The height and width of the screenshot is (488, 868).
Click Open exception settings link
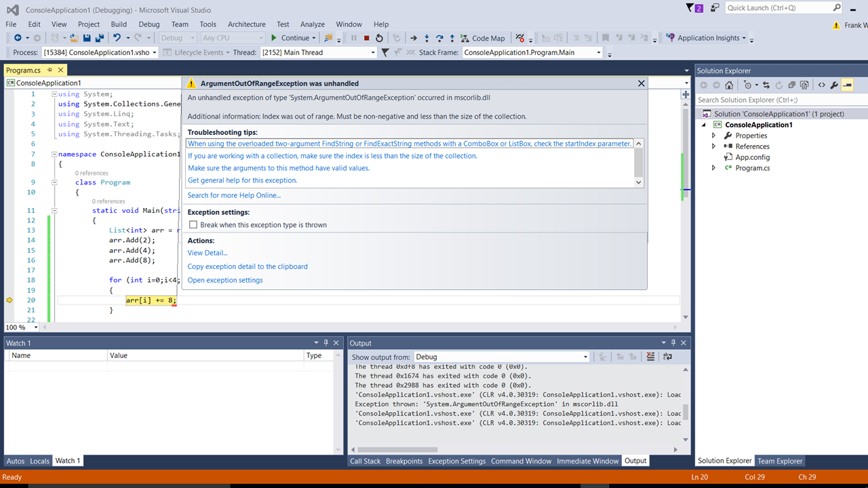tap(225, 280)
